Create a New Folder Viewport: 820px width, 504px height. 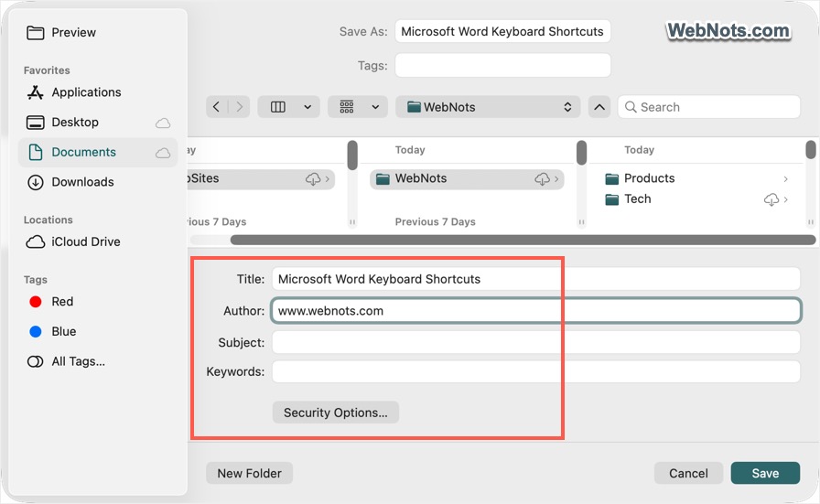coord(250,473)
